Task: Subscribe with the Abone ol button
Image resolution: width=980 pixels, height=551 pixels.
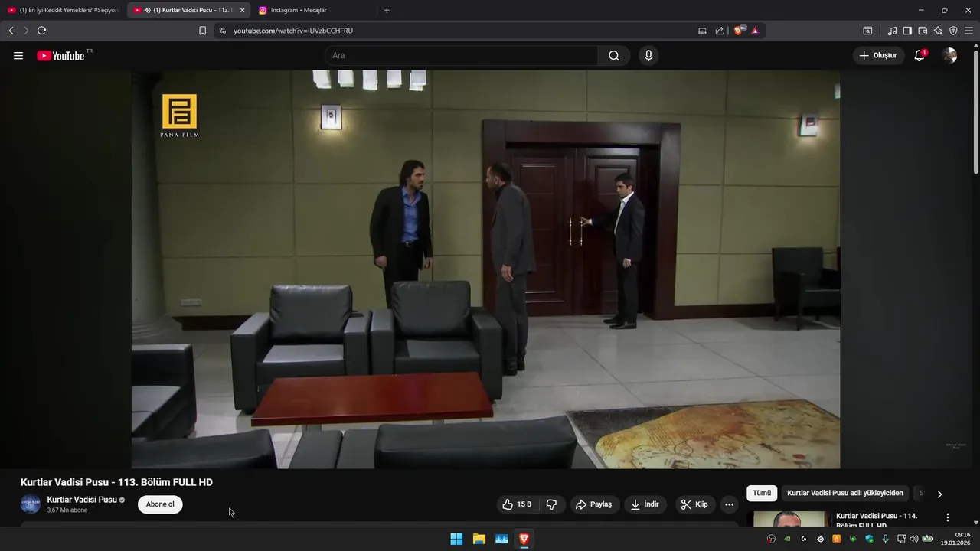Action: 160,504
